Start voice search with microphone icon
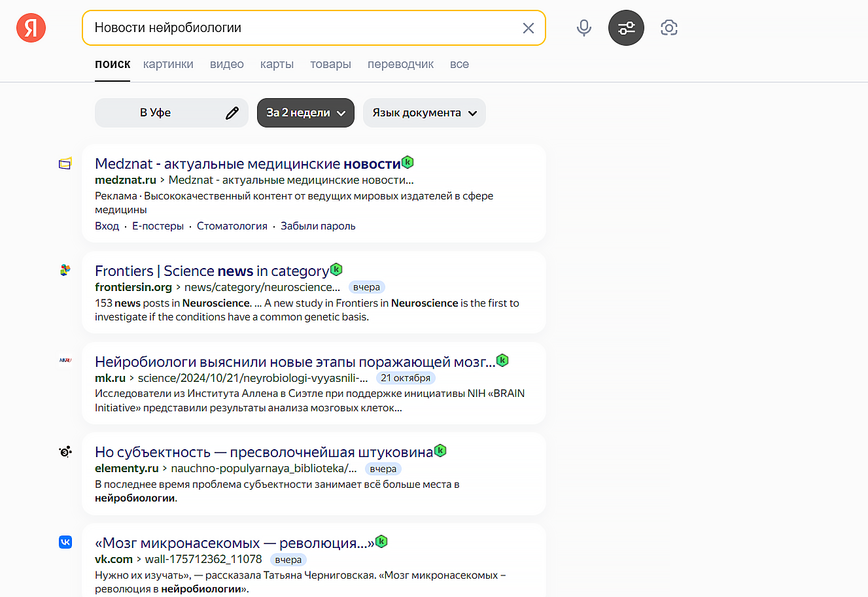868x597 pixels. (584, 27)
